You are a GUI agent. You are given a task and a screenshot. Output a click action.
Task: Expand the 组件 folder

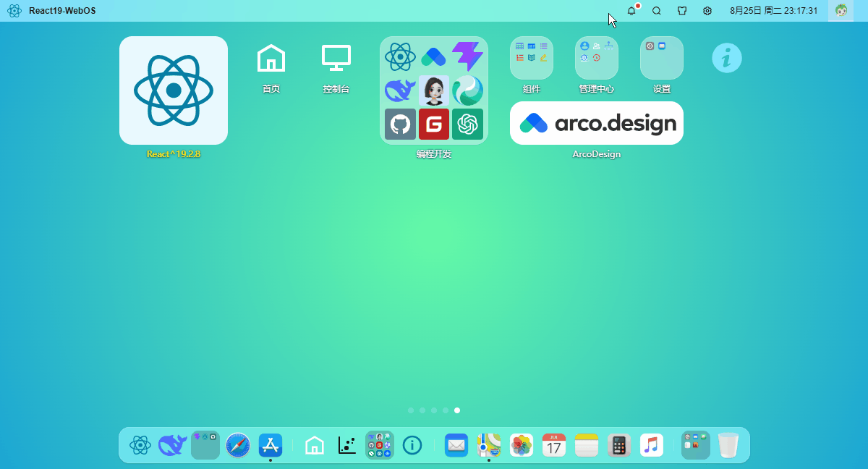(532, 58)
